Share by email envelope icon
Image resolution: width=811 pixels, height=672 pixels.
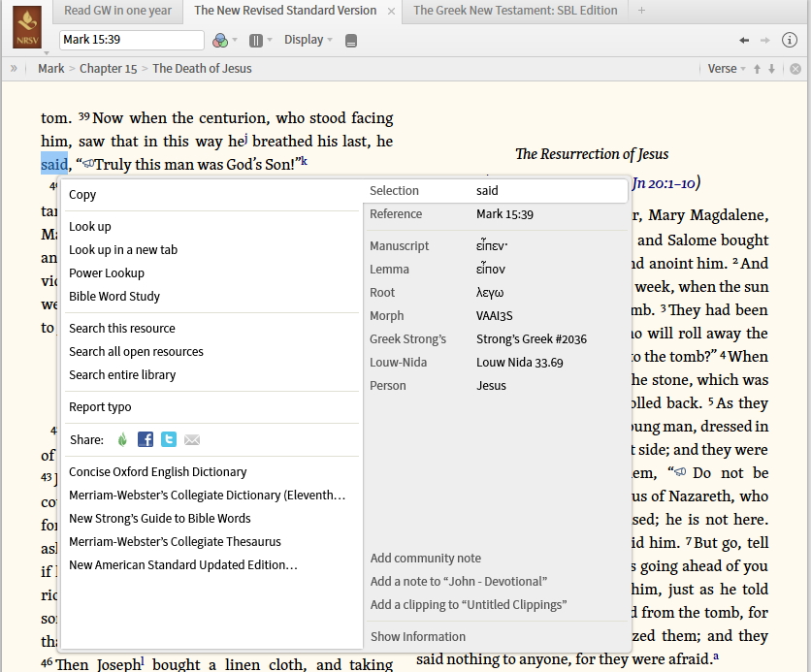point(192,440)
